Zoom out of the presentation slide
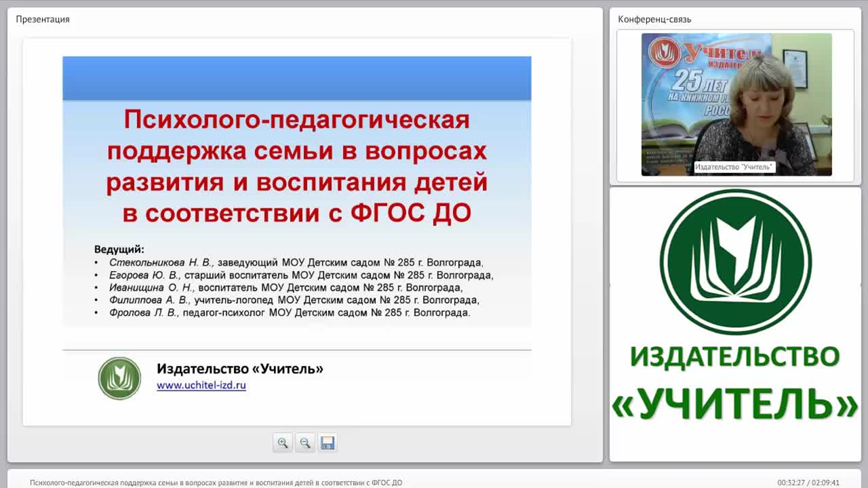The height and width of the screenshot is (488, 868). click(305, 443)
